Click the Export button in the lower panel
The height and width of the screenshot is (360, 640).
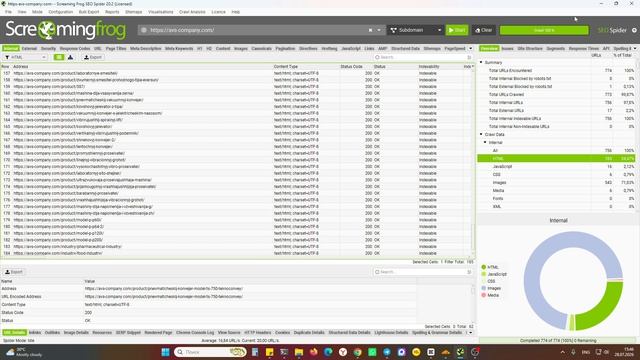pyautogui.click(x=14, y=272)
